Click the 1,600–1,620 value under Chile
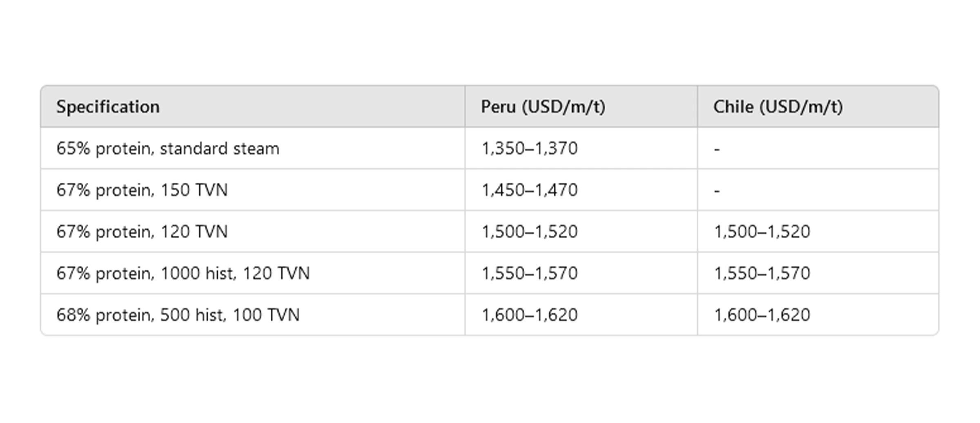This screenshot has height=423, width=980. click(762, 315)
